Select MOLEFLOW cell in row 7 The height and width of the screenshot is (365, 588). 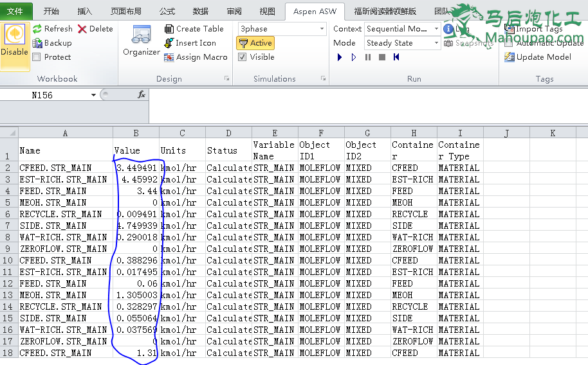[322, 226]
